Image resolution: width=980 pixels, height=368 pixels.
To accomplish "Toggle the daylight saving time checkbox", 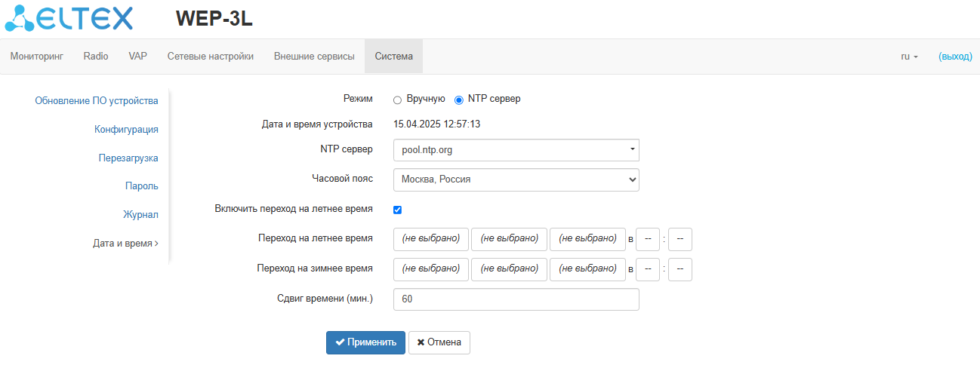I will point(397,210).
